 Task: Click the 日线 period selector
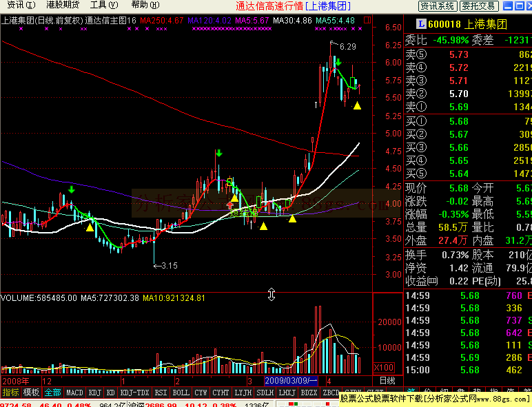[x=387, y=381]
